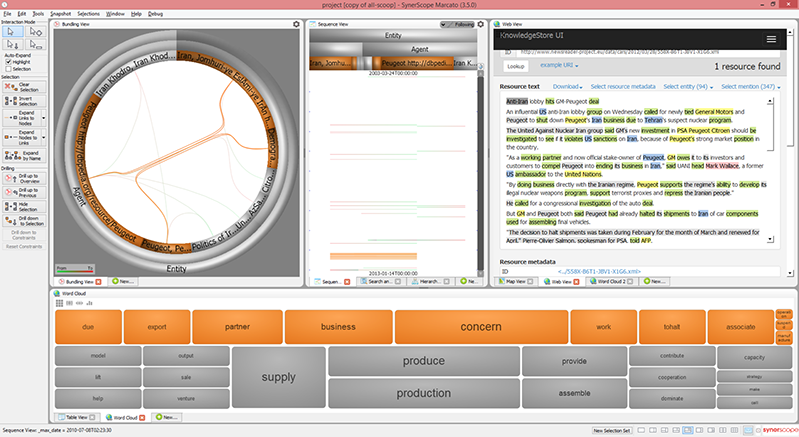This screenshot has height=437, width=799.
Task: Open the Debug menu
Action: 155,14
